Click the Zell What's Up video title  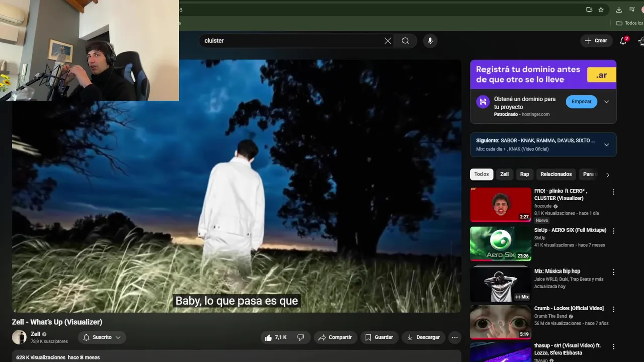(57, 322)
